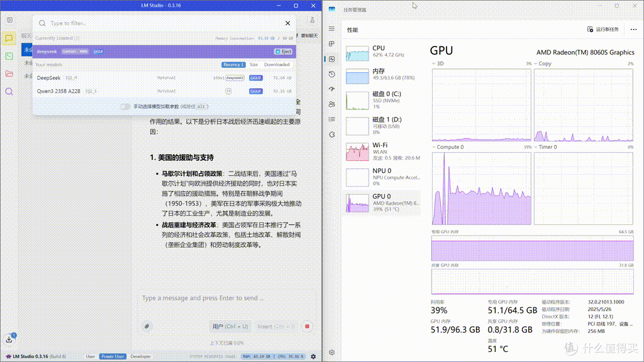Open Details list icon in Task Manager

pos(332,119)
